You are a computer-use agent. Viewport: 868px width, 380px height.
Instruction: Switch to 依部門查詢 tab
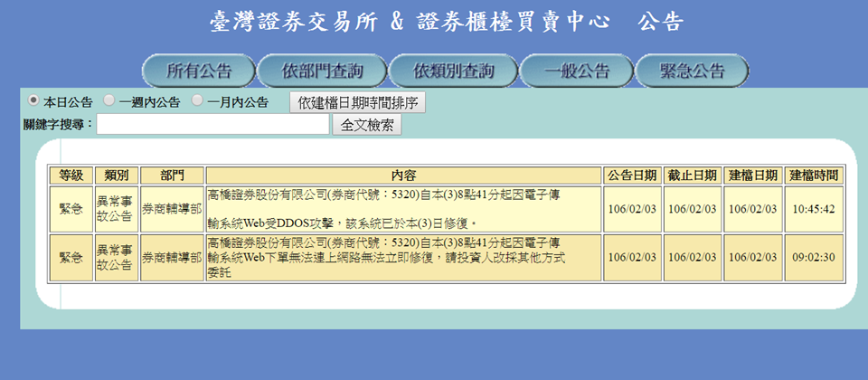tap(322, 71)
